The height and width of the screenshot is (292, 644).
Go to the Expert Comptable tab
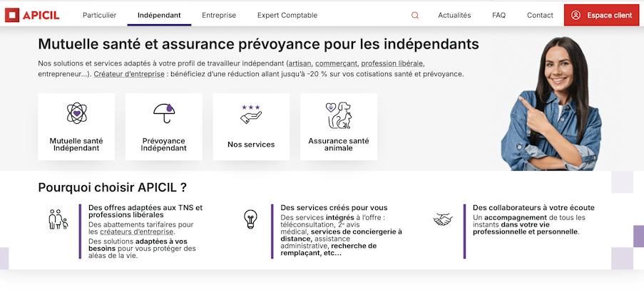[x=287, y=15]
